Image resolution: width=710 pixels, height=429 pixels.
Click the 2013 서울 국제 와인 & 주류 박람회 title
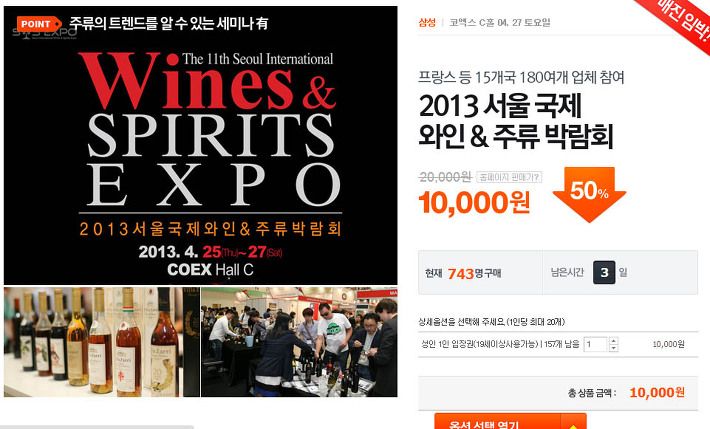(516, 121)
